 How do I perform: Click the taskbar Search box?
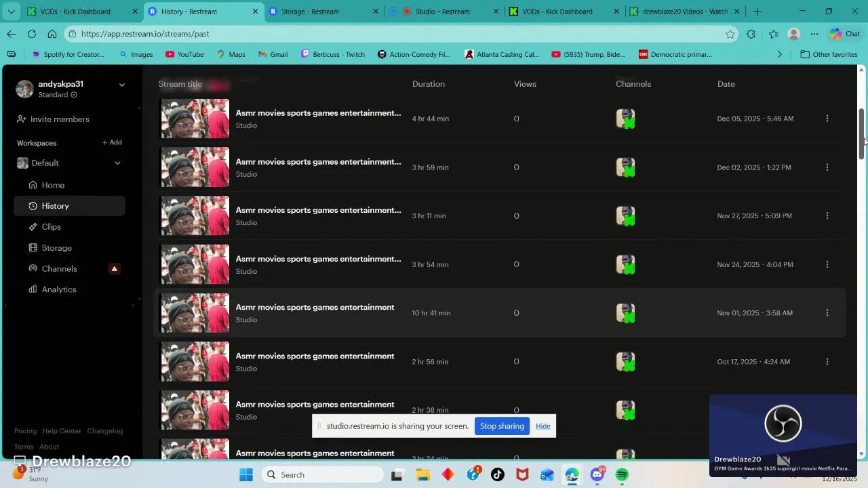point(322,474)
